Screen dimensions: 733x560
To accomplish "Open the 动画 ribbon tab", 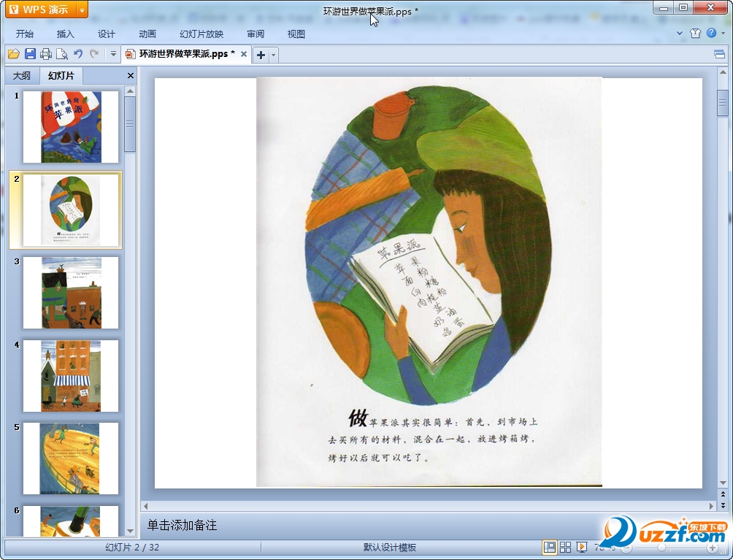I will [147, 34].
